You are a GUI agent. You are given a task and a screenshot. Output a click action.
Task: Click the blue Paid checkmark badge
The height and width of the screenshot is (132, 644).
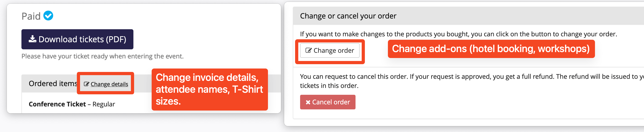(x=48, y=16)
